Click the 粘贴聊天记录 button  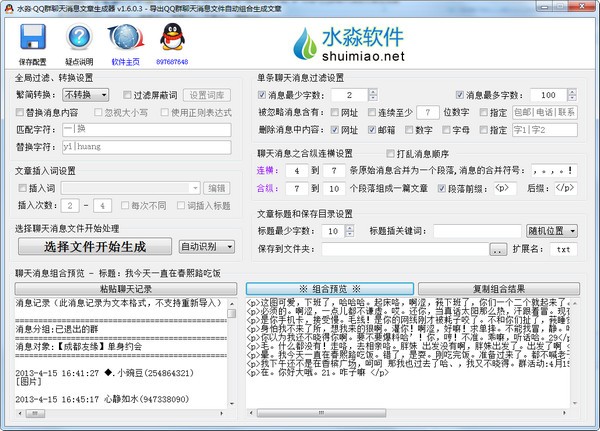coord(125,289)
